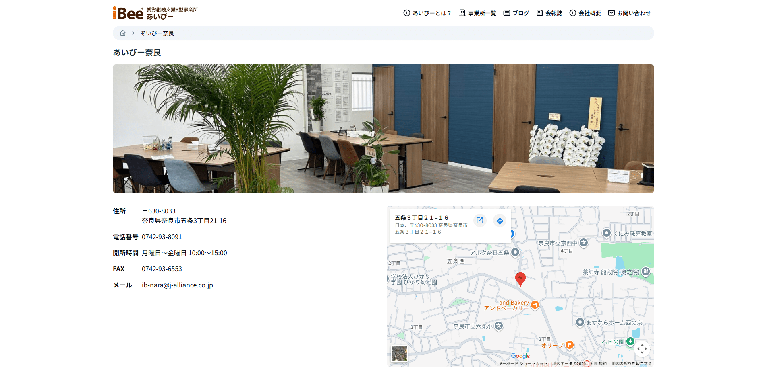Open larger map icon in map info card
Viewport: 767px width, 375px height.
(x=480, y=220)
